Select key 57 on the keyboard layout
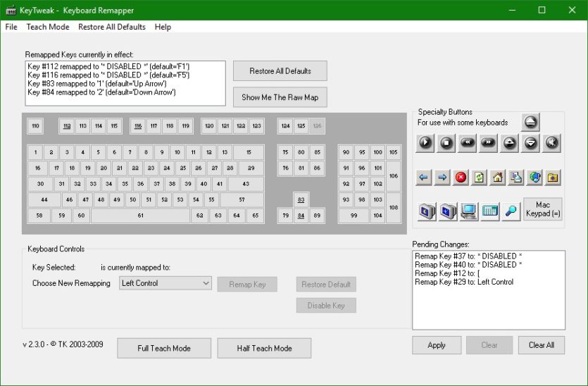The height and width of the screenshot is (386, 588). (242, 199)
